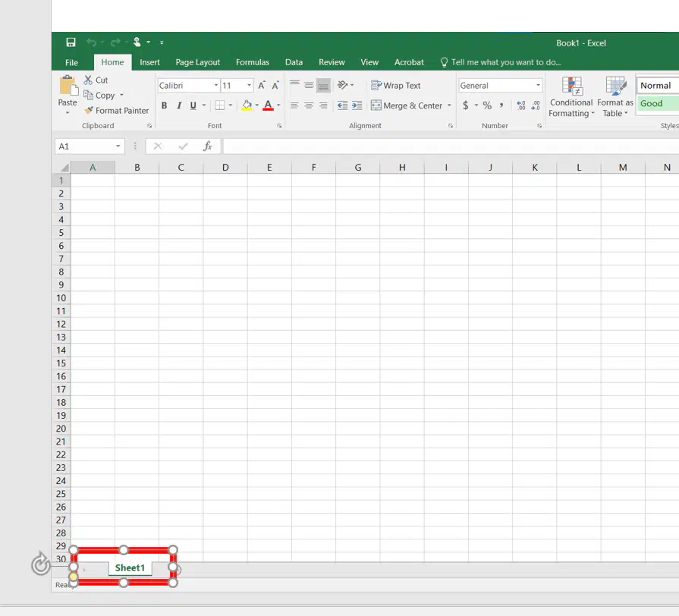Apply red Font Color A
Screen dimensions: 679x616
click(268, 105)
